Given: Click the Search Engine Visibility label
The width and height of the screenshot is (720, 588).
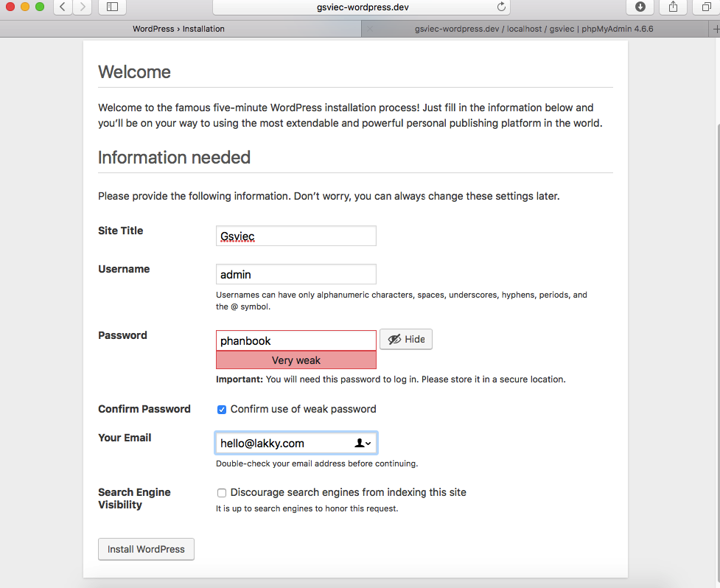Looking at the screenshot, I should pos(134,499).
